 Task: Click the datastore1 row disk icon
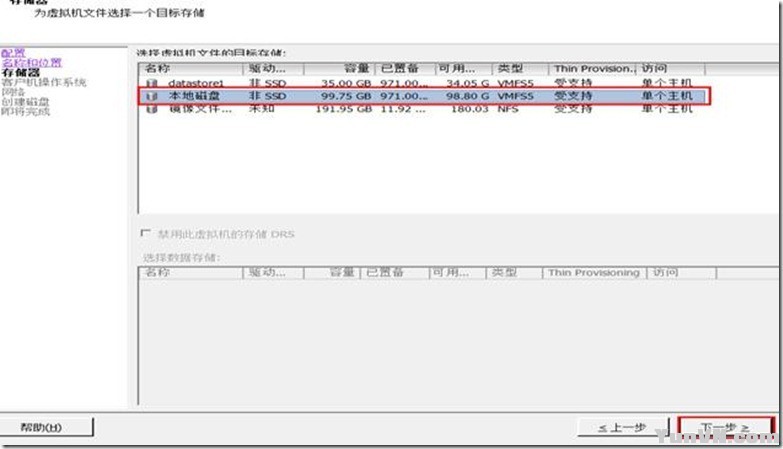point(152,83)
